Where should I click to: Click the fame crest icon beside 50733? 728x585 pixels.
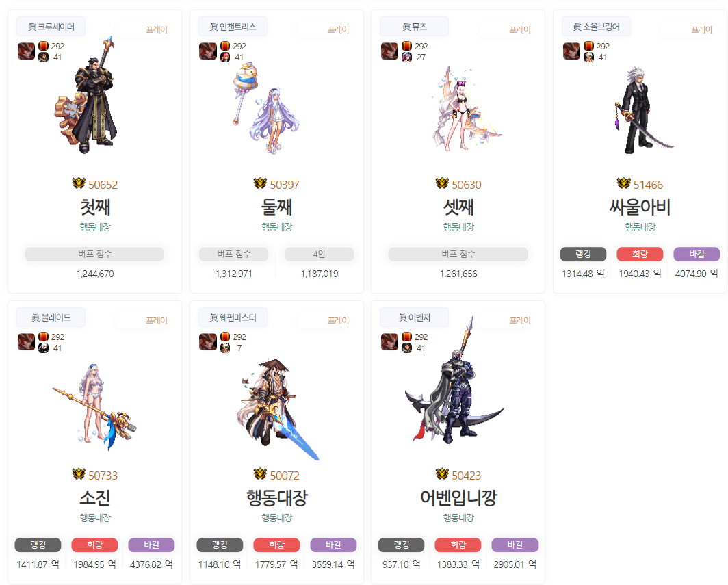pyautogui.click(x=79, y=474)
